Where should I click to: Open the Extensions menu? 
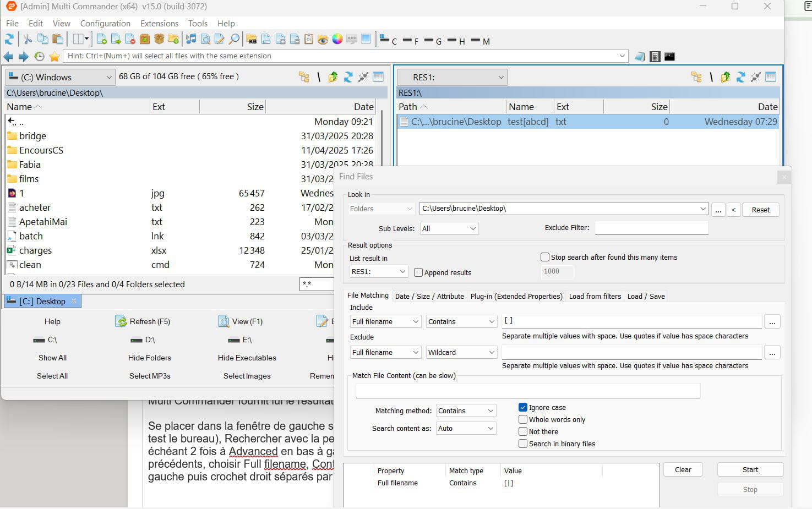pyautogui.click(x=159, y=23)
